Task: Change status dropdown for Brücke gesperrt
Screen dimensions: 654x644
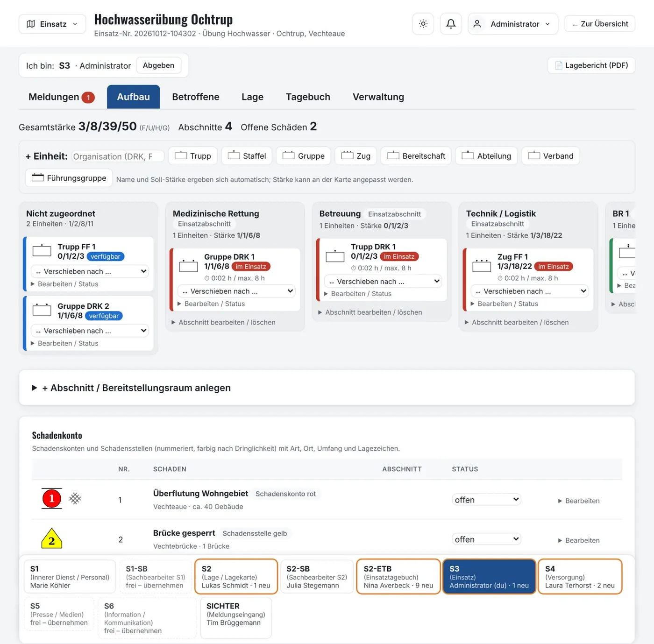Action: (x=486, y=539)
